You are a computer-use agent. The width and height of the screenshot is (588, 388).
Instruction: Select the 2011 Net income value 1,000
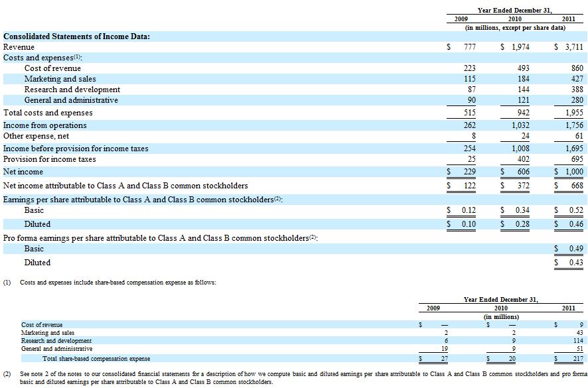pos(574,172)
